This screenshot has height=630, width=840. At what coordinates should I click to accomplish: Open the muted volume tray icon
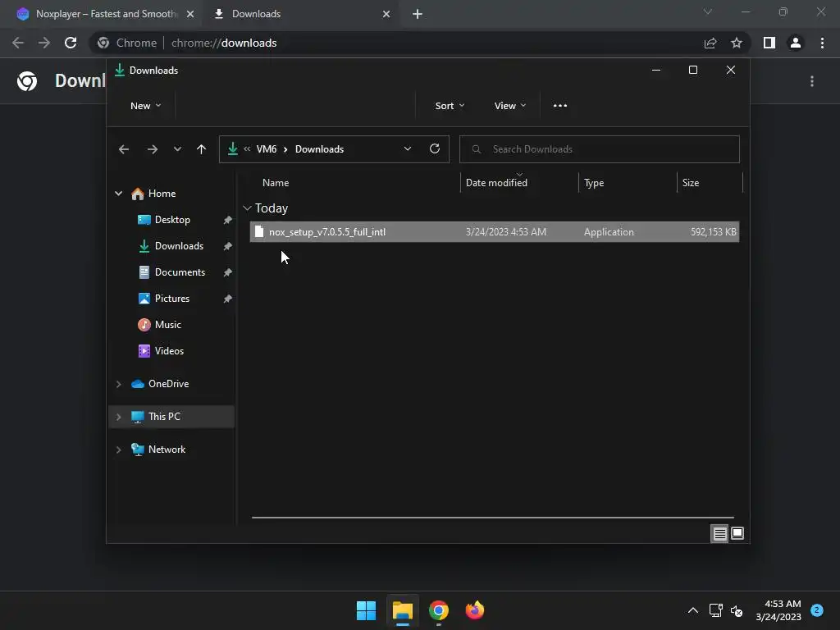pyautogui.click(x=737, y=610)
